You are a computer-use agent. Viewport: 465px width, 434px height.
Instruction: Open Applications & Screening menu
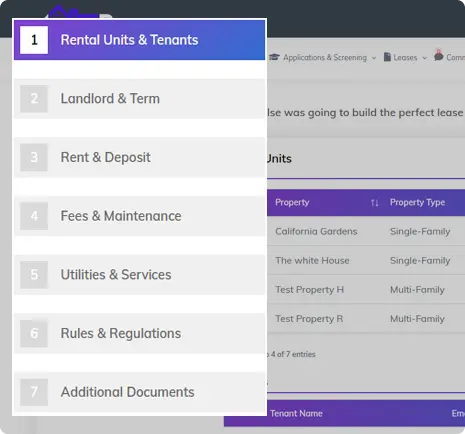coord(325,57)
